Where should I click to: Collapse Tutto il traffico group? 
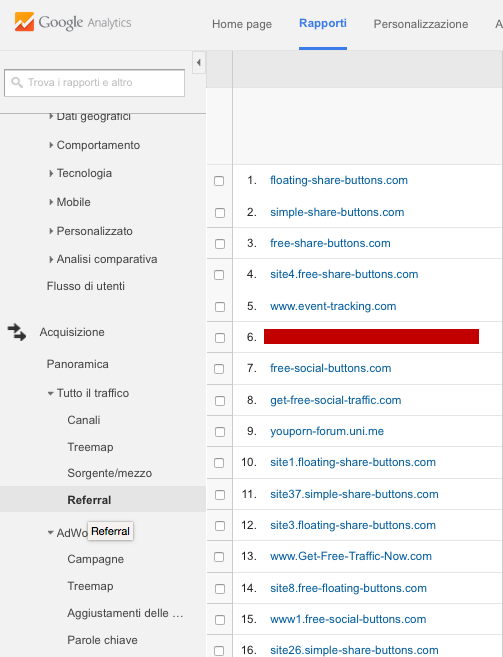click(50, 393)
